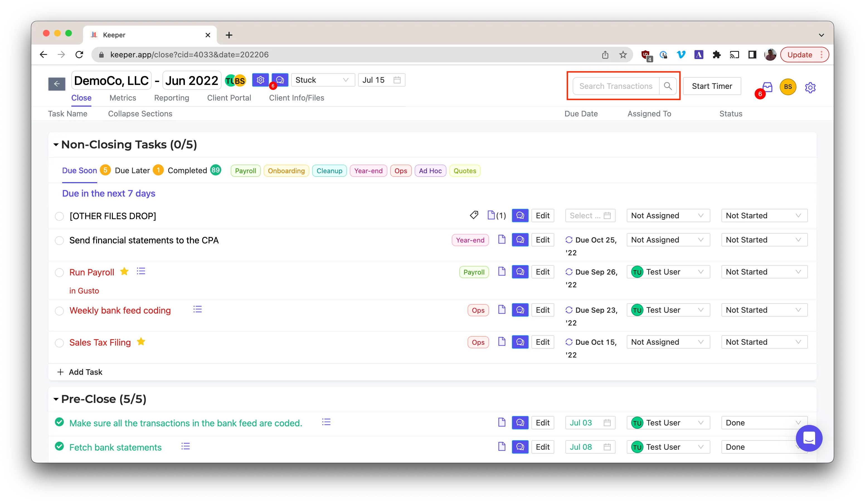This screenshot has width=865, height=504.
Task: Filter tasks by Ad Hoc tag
Action: coord(430,170)
